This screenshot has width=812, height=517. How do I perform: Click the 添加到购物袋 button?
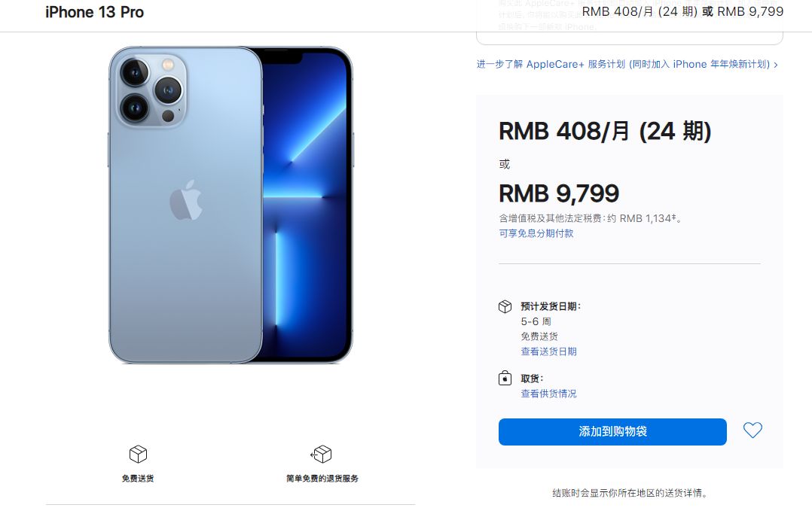coord(612,432)
